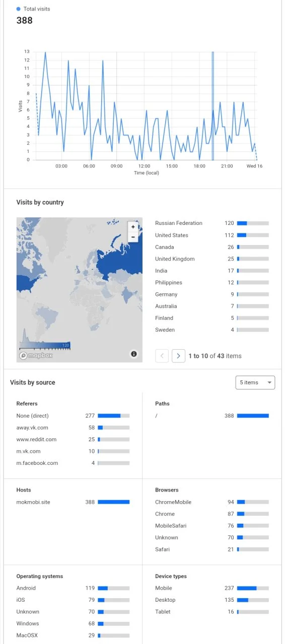Image resolution: width=285 pixels, height=644 pixels.
Task: Click www.reddit.com referer
Action: point(73,439)
